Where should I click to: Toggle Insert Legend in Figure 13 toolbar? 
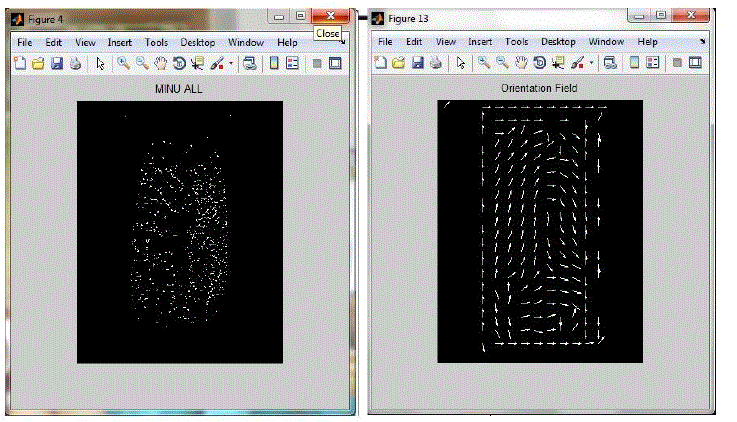pos(653,63)
